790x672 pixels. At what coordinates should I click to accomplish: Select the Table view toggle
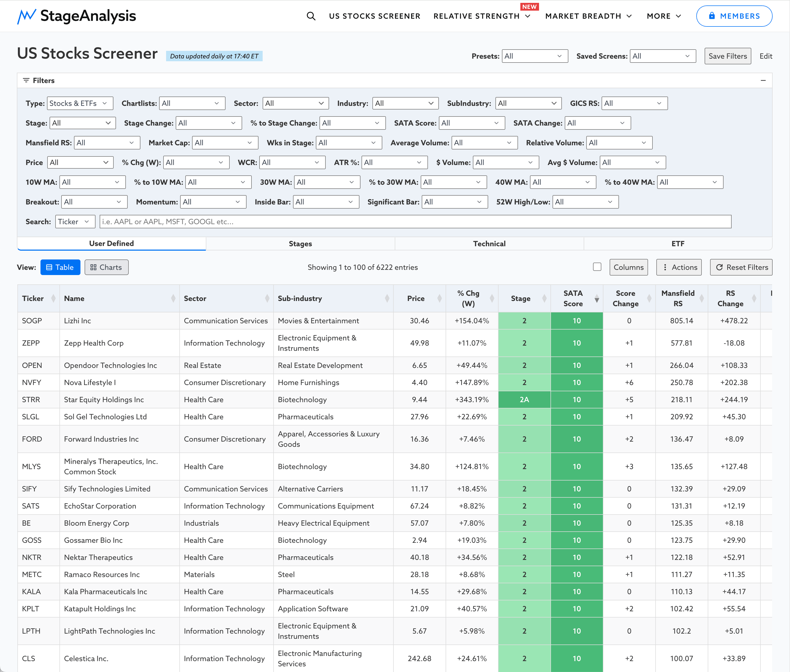pyautogui.click(x=60, y=268)
